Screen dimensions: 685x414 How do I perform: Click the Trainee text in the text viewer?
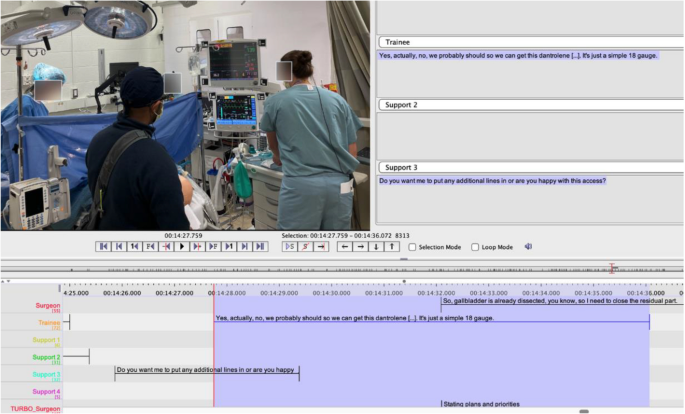click(518, 56)
